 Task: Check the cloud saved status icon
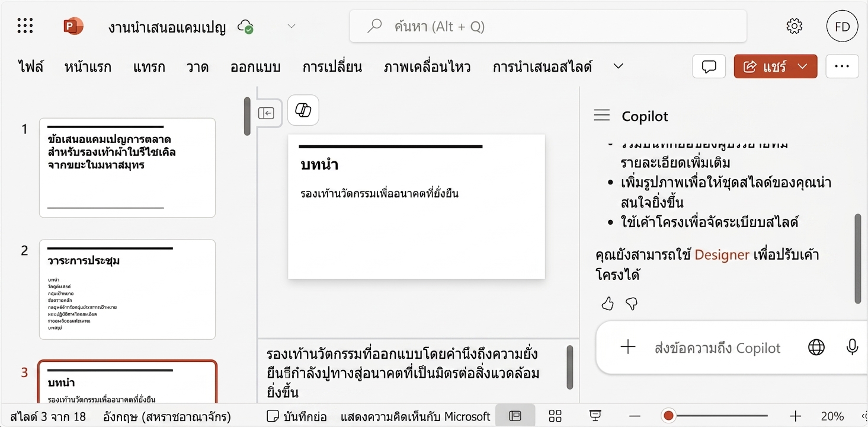tap(245, 27)
